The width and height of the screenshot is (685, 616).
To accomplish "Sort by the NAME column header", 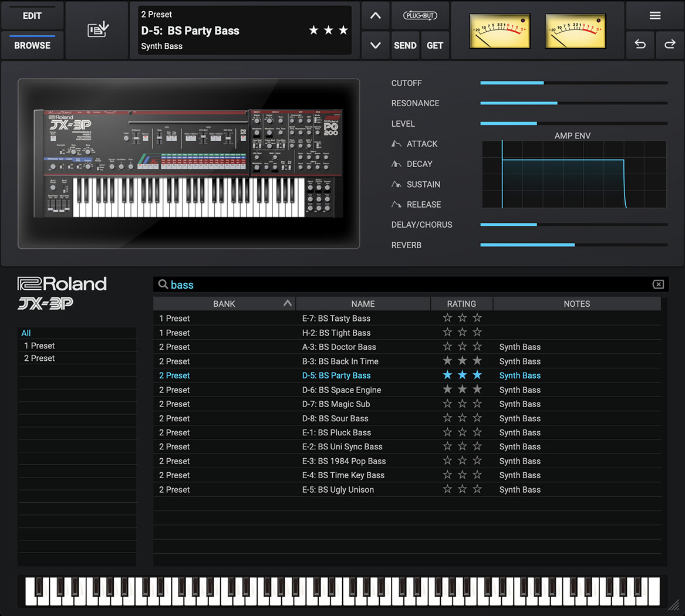I will click(x=363, y=304).
